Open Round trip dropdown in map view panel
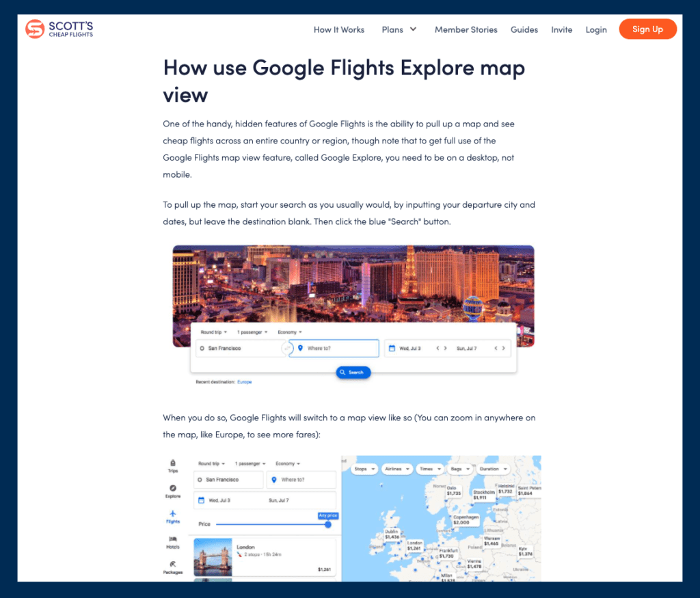Screen dimensions: 700x598 pyautogui.click(x=212, y=463)
